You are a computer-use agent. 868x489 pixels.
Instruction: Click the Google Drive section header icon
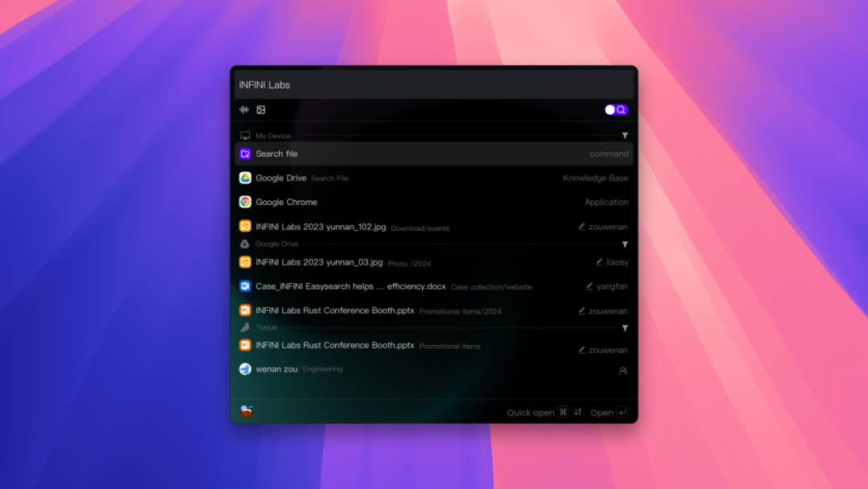click(x=244, y=244)
